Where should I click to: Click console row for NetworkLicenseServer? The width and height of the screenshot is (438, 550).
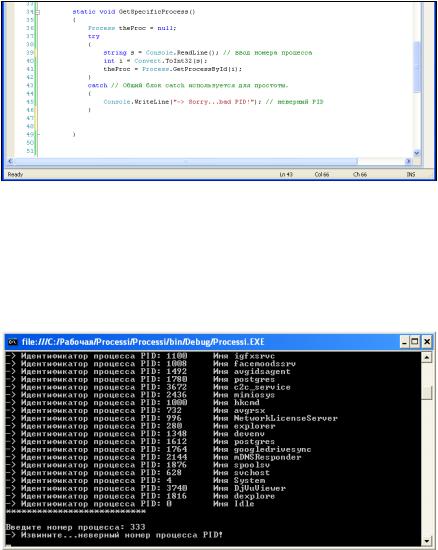(x=172, y=418)
